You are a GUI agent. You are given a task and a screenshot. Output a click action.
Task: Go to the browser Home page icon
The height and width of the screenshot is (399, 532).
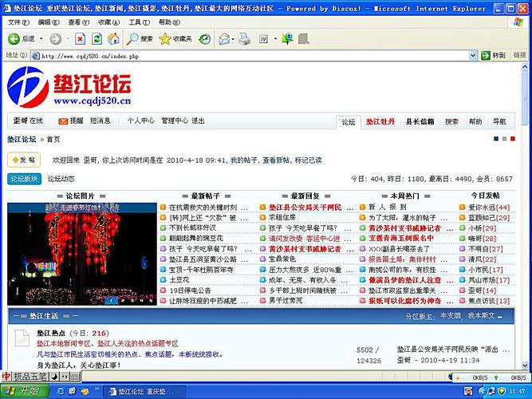(x=114, y=38)
